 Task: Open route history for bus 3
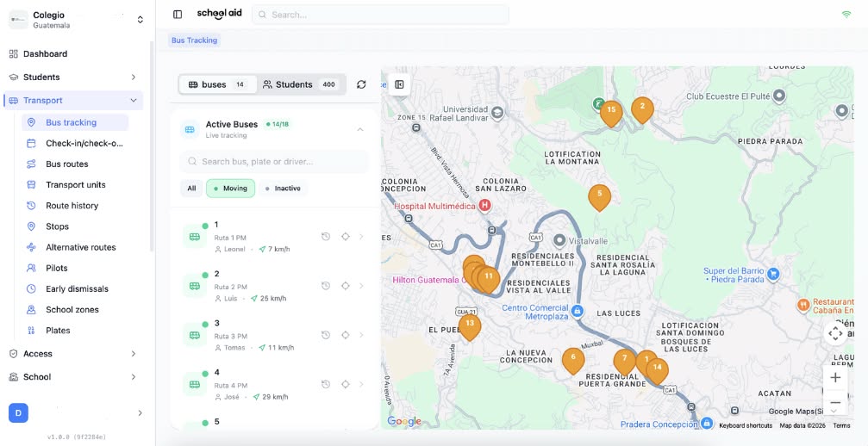[326, 335]
